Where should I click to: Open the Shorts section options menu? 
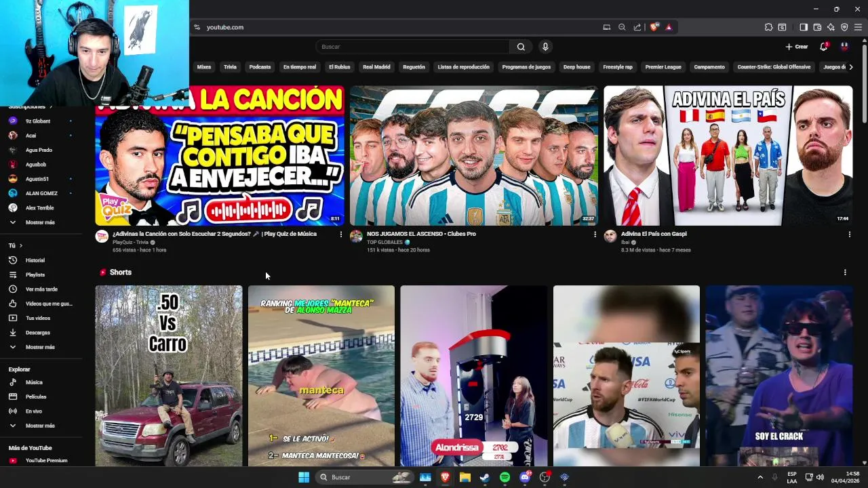click(x=845, y=272)
